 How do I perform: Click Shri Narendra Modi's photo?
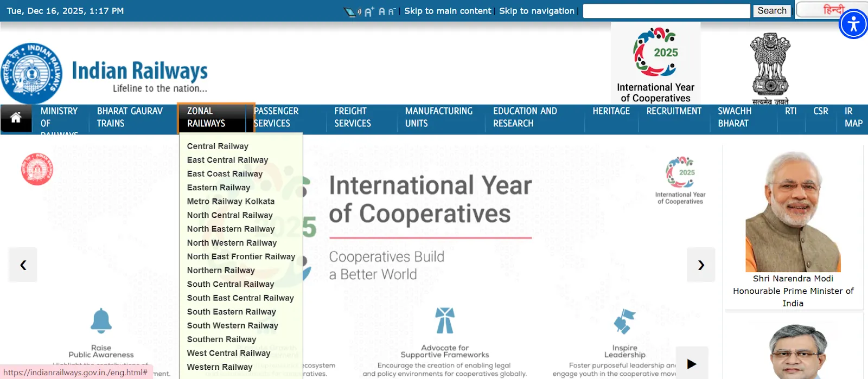coord(793,211)
